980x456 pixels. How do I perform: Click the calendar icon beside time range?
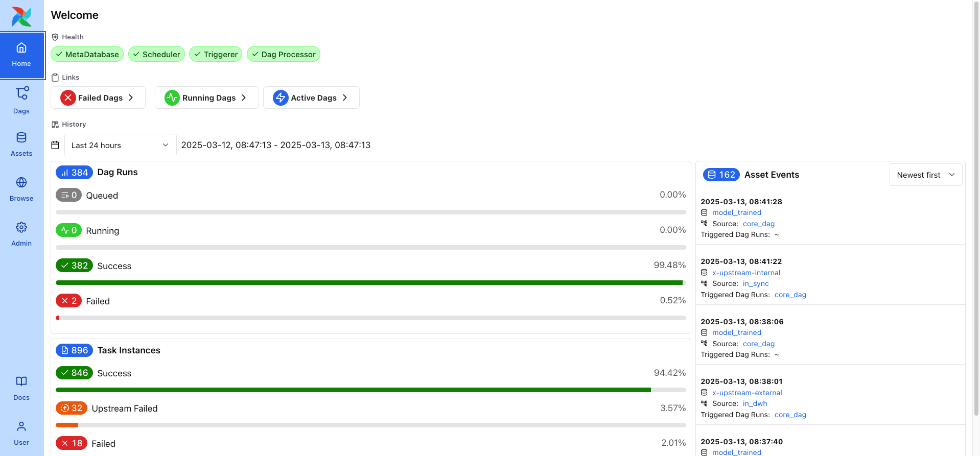(55, 145)
